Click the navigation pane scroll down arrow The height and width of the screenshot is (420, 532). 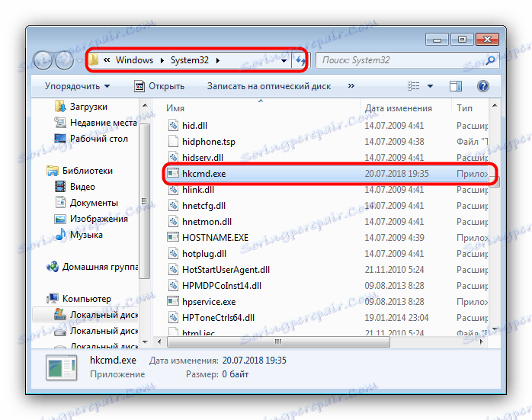[145, 342]
